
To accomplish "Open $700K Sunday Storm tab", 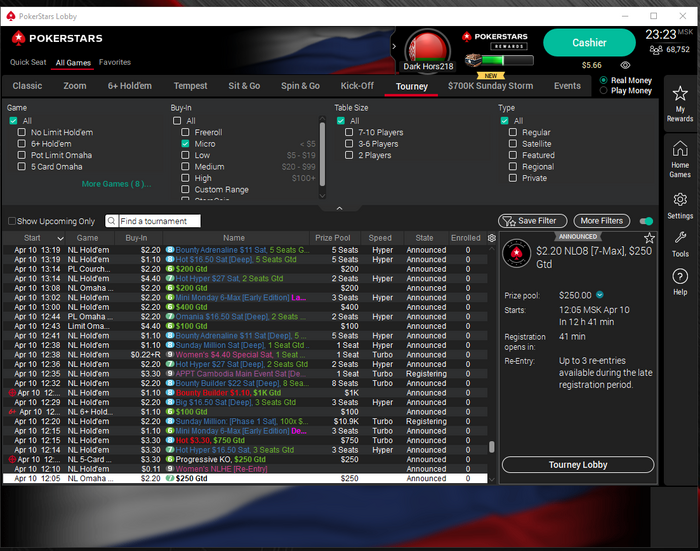I will coord(490,86).
